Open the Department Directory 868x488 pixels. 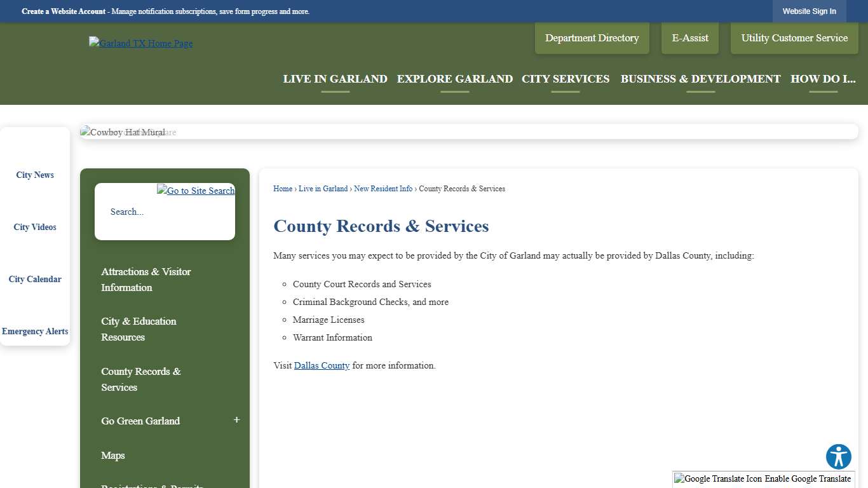pos(592,37)
